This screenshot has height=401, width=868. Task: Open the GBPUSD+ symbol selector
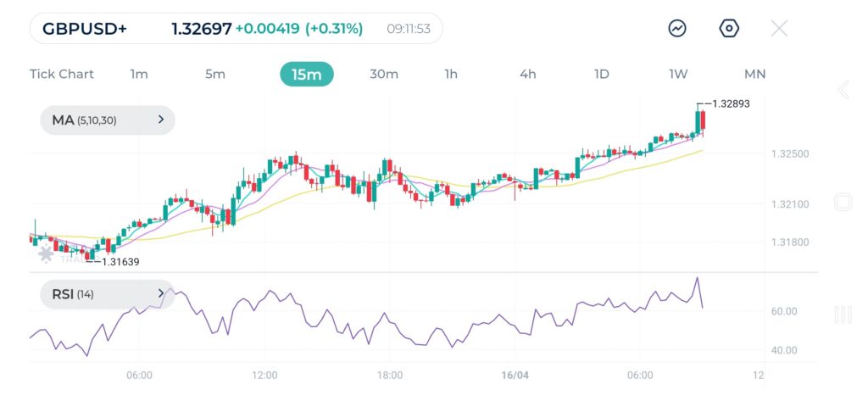point(85,29)
